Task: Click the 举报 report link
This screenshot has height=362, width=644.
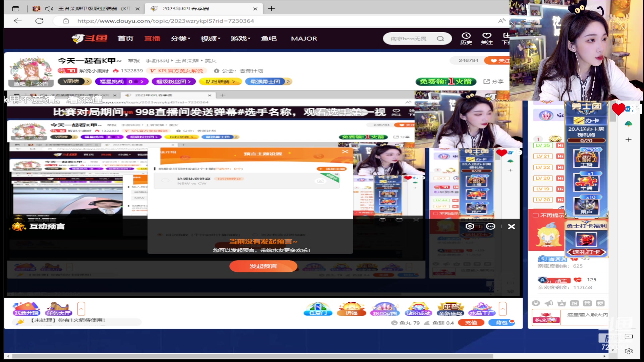Action: pyautogui.click(x=133, y=61)
